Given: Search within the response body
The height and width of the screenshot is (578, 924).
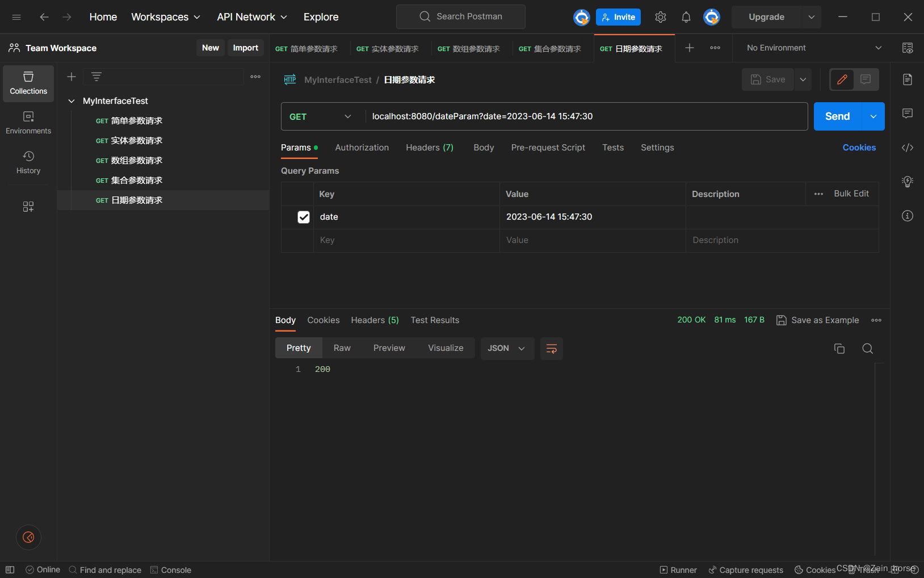Looking at the screenshot, I should tap(868, 349).
